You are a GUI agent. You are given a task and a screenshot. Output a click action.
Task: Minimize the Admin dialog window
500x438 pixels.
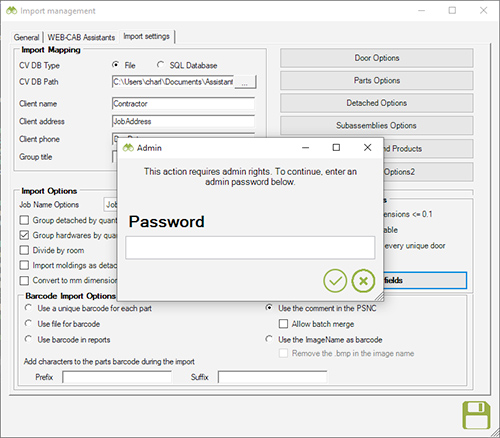click(x=305, y=147)
